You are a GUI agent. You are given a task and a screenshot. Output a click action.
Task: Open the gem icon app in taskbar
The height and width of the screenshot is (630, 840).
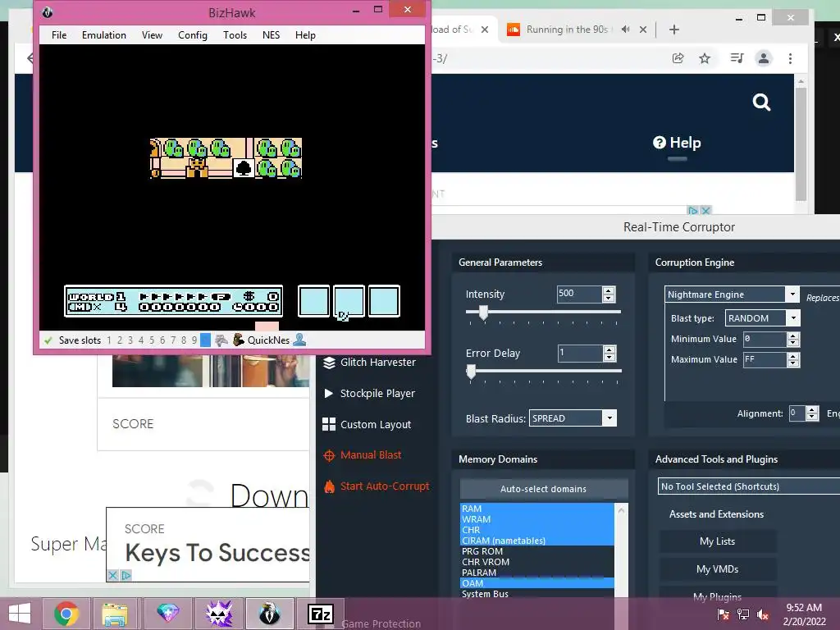(x=167, y=613)
